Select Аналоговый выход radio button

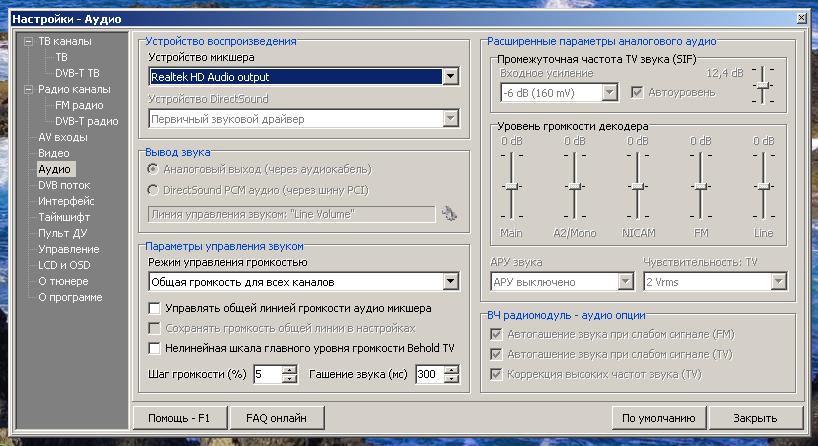[x=153, y=168]
